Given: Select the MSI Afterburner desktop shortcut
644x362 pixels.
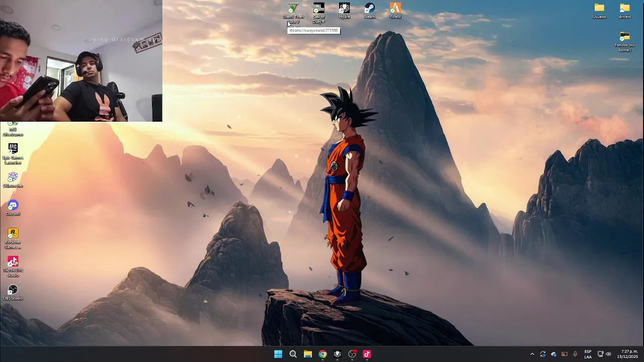Looking at the screenshot, I should point(13,130).
